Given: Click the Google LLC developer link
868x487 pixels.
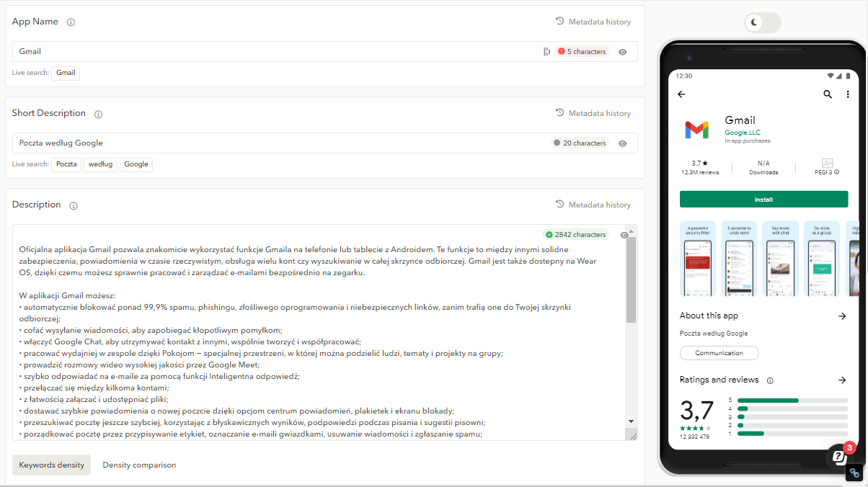Looking at the screenshot, I should pyautogui.click(x=743, y=133).
